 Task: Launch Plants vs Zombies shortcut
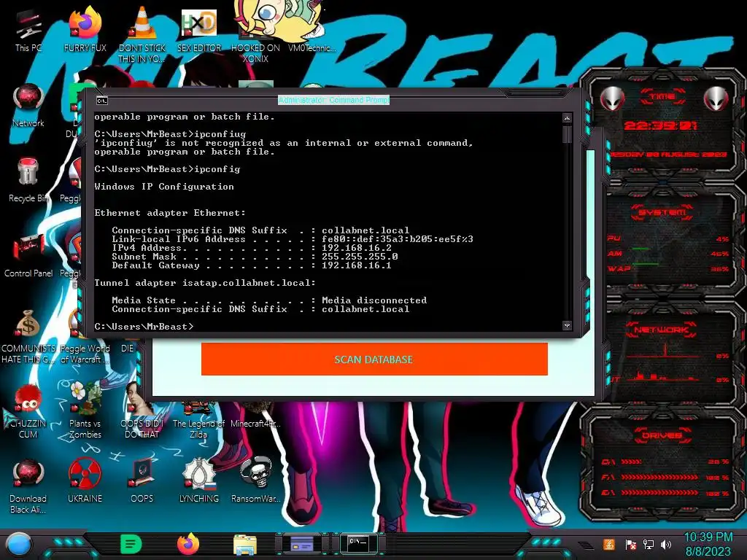[x=85, y=411]
